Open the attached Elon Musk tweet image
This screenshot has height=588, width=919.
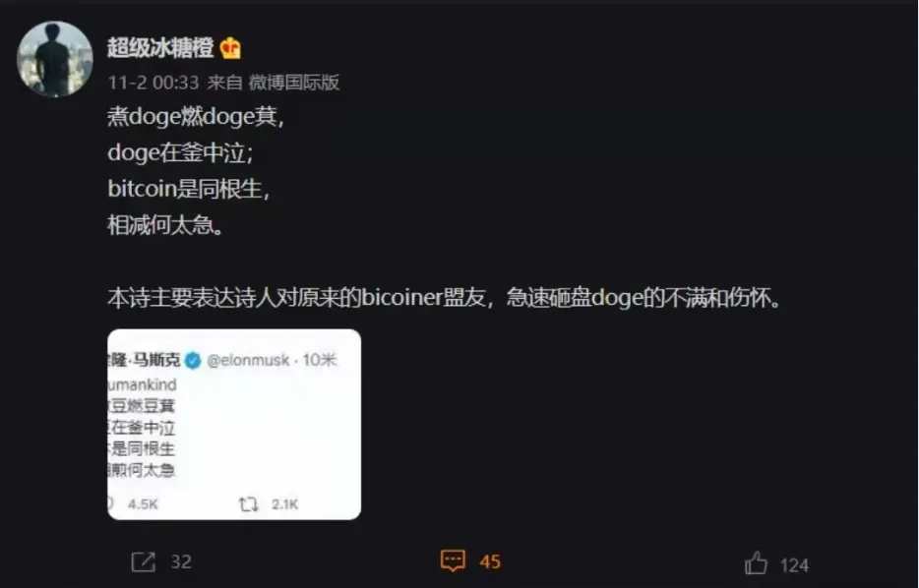tap(234, 424)
